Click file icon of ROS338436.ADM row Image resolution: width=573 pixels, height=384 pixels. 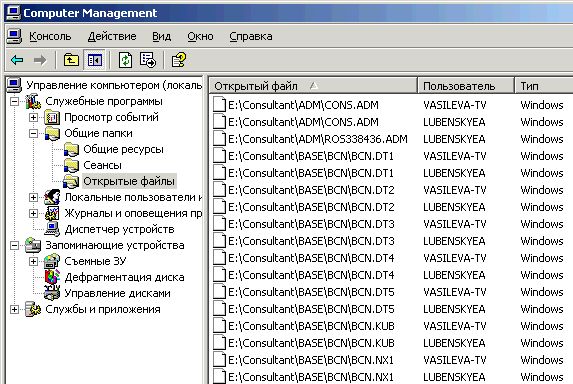(x=219, y=139)
